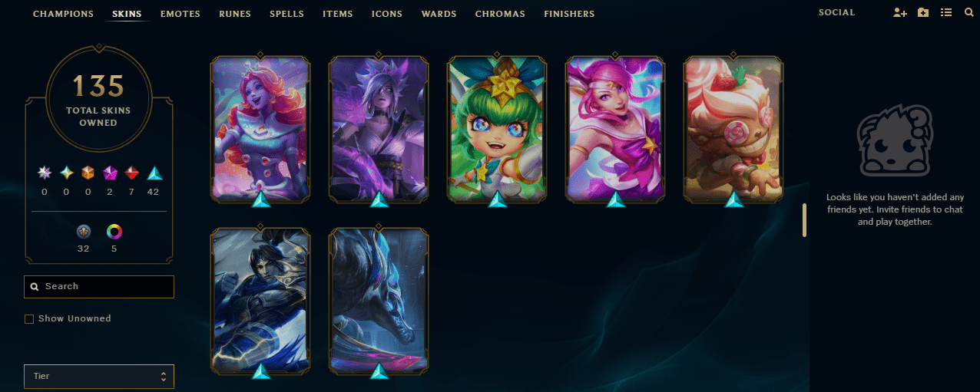Click the search magnifier in Social header
The width and height of the screenshot is (980, 392).
(968, 13)
